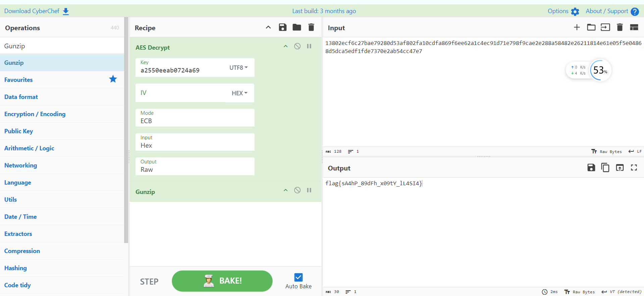Expand the Language category

point(62,183)
